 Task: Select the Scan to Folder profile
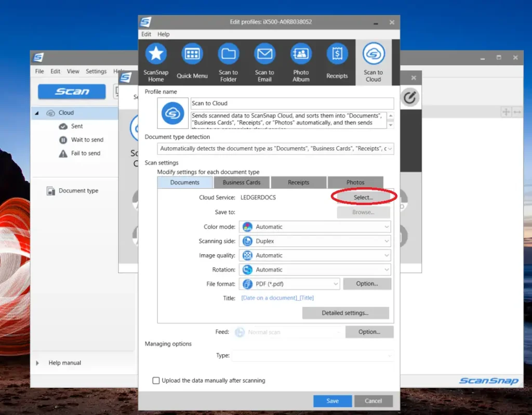229,62
